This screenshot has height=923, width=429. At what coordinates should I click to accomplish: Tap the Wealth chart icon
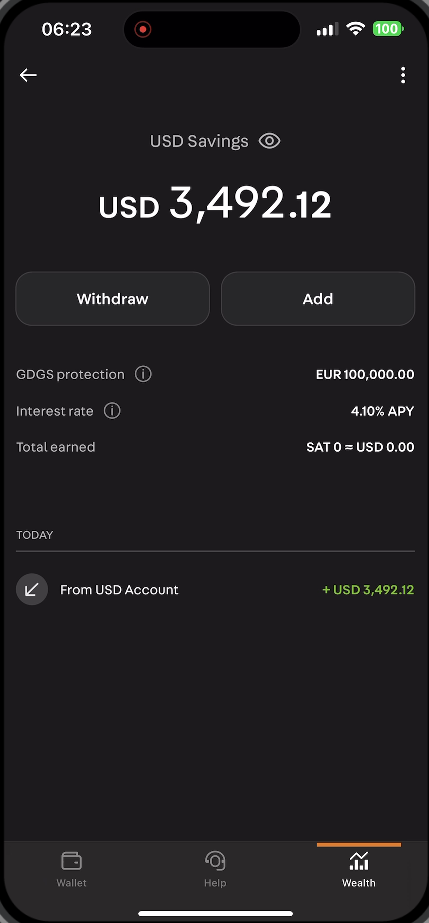pyautogui.click(x=358, y=861)
